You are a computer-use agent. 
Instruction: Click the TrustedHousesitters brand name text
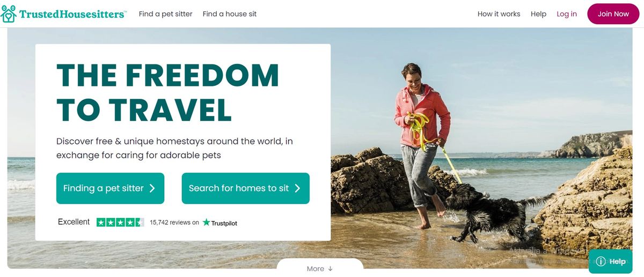[x=72, y=14]
